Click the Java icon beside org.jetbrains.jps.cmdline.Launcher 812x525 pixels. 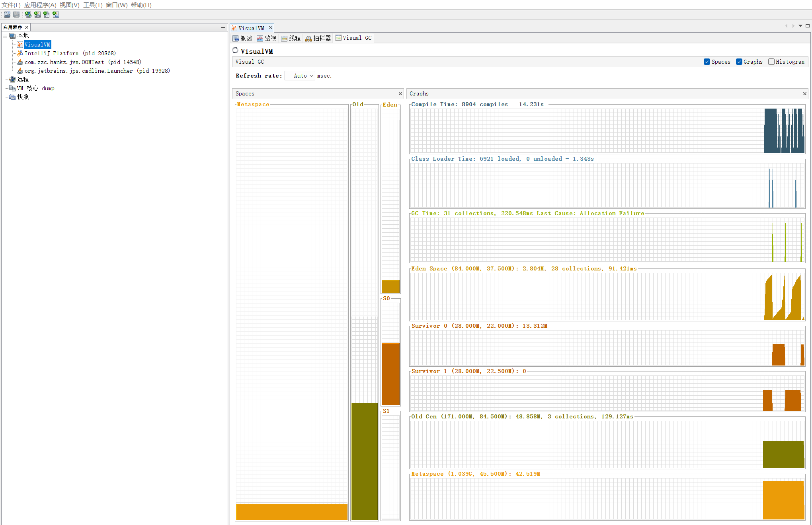(x=20, y=71)
